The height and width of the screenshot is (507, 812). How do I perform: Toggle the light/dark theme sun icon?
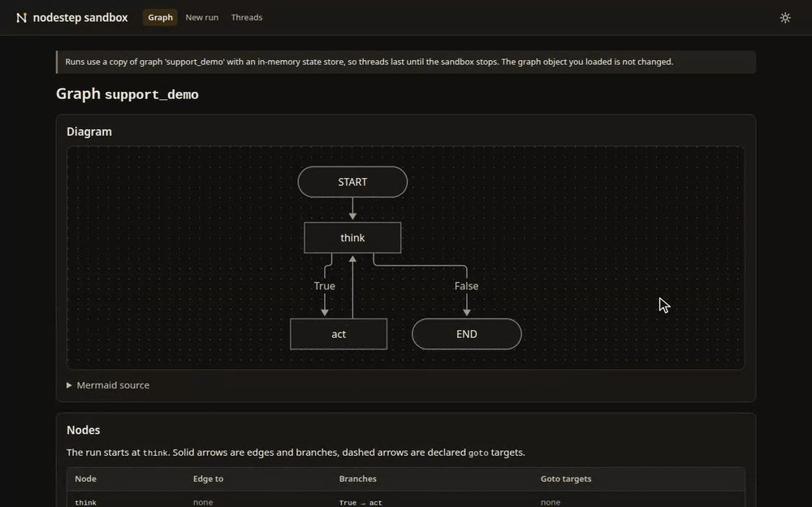[785, 18]
